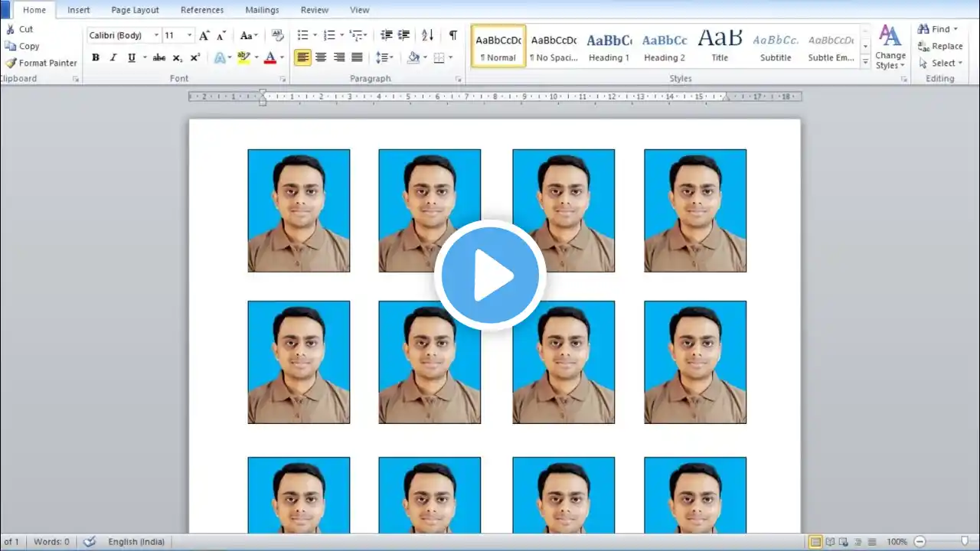
Task: Apply the Subtitle style
Action: pos(776,46)
